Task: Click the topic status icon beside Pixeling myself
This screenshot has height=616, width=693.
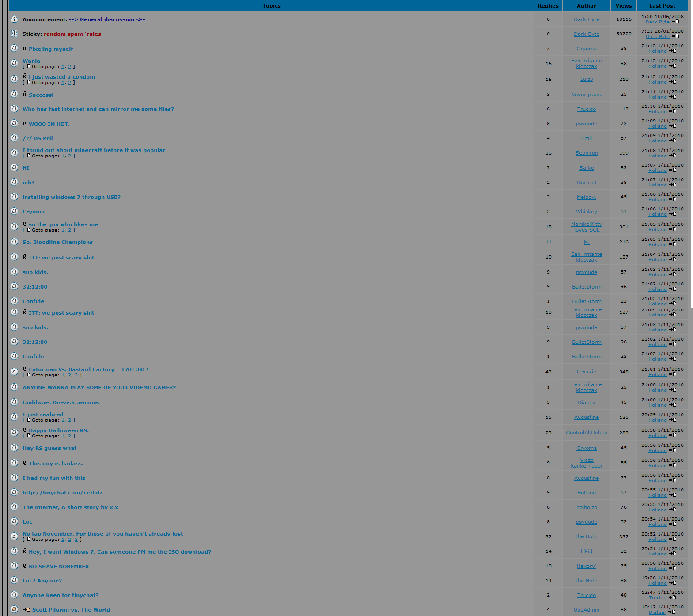Action: (14, 48)
